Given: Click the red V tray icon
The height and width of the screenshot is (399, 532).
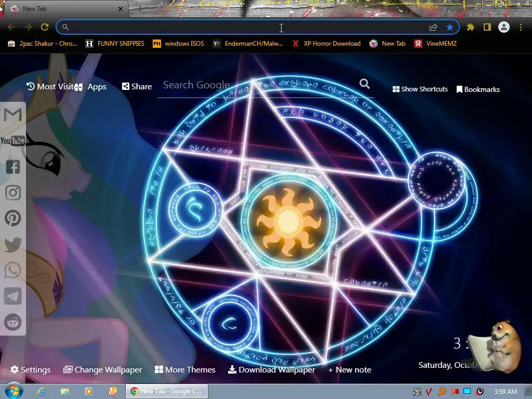Looking at the screenshot, I should [429, 392].
